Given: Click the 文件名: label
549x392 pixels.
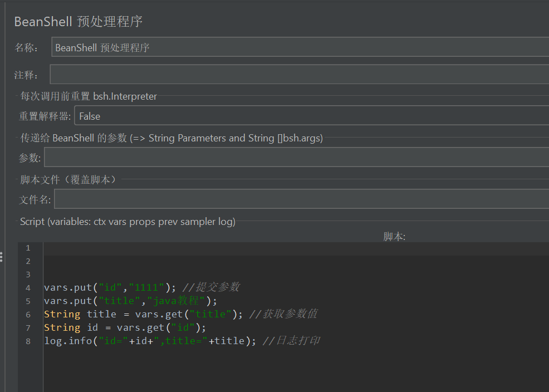Looking at the screenshot, I should [x=35, y=199].
